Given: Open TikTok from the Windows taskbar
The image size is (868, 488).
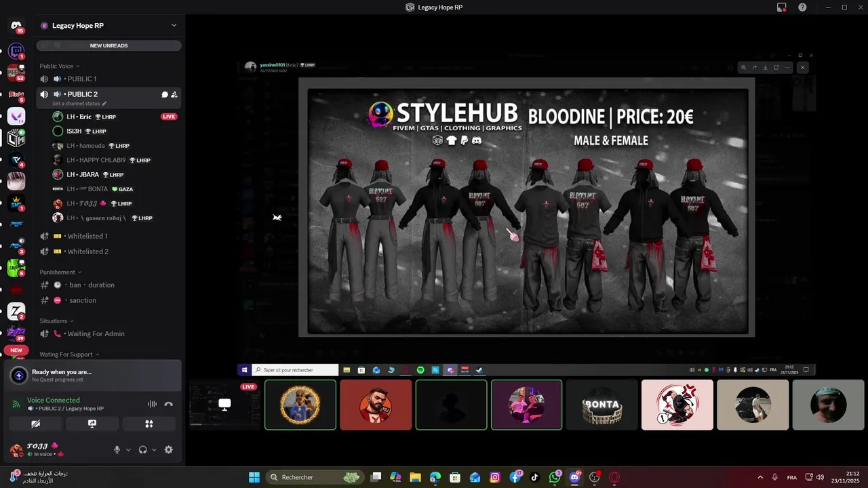Looking at the screenshot, I should (x=534, y=477).
